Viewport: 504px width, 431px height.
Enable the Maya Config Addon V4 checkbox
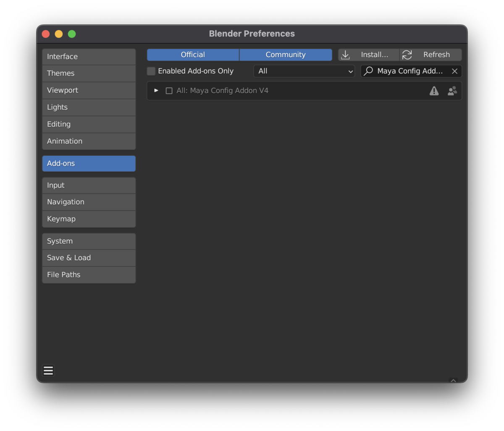[169, 91]
